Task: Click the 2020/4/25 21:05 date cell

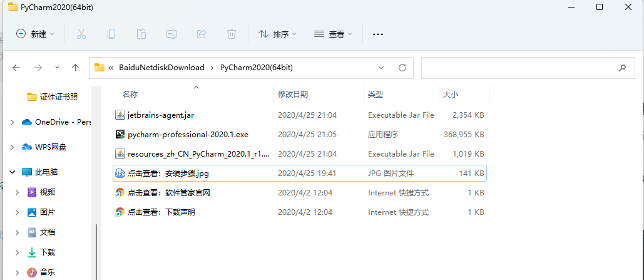Action: coord(307,135)
